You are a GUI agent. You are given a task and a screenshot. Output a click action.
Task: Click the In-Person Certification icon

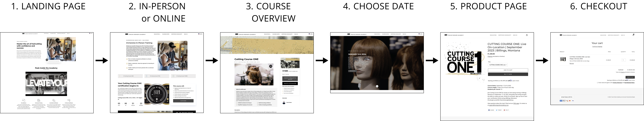click(x=69, y=100)
